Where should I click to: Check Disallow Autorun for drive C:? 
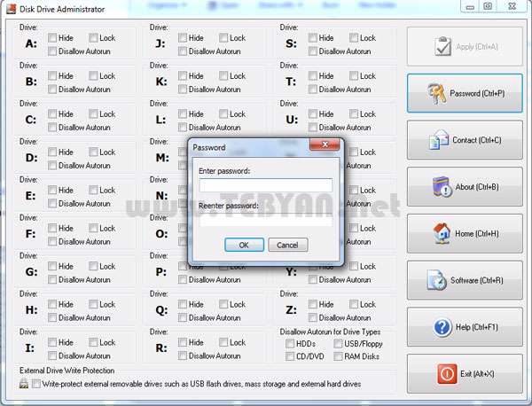(52, 127)
